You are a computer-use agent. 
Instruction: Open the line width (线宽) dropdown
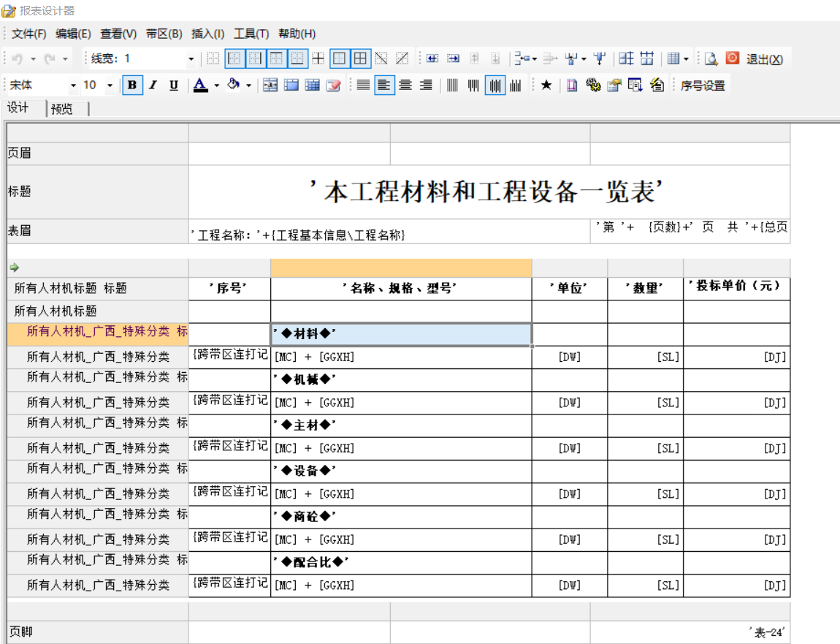point(191,59)
